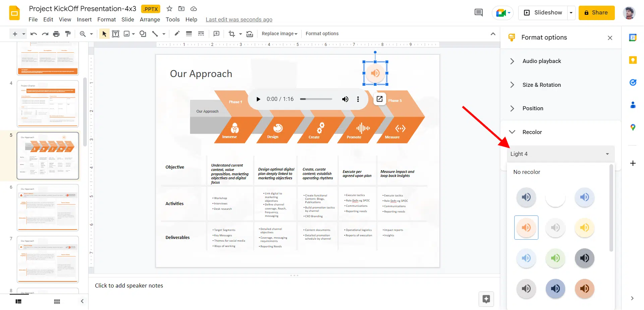The image size is (644, 310).
Task: Choose the green recolor swatch
Action: coord(555,258)
